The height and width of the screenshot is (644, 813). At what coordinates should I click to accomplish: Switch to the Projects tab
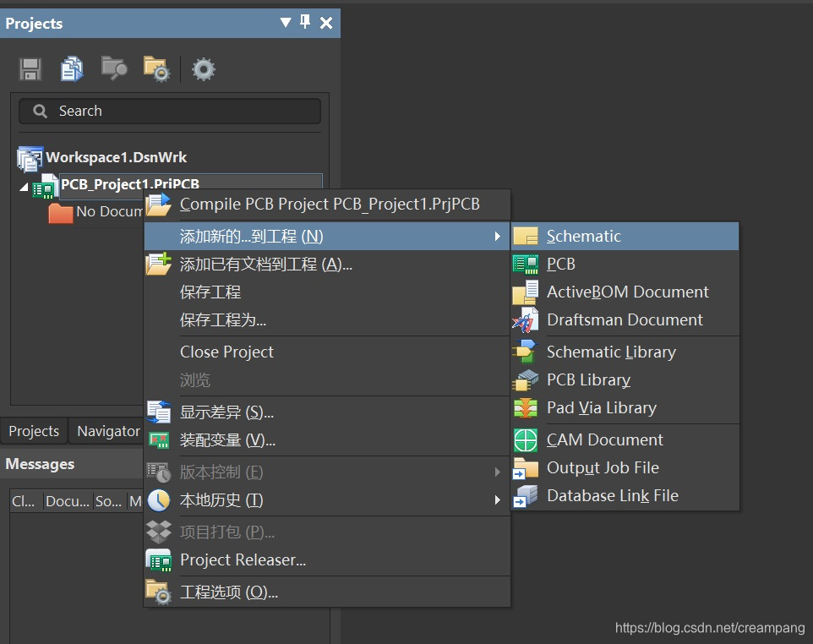click(34, 431)
